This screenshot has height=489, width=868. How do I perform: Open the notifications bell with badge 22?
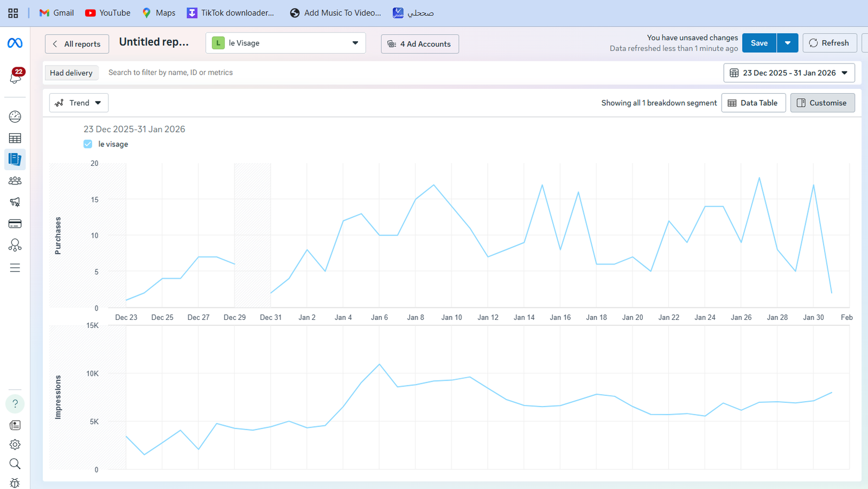tap(16, 76)
